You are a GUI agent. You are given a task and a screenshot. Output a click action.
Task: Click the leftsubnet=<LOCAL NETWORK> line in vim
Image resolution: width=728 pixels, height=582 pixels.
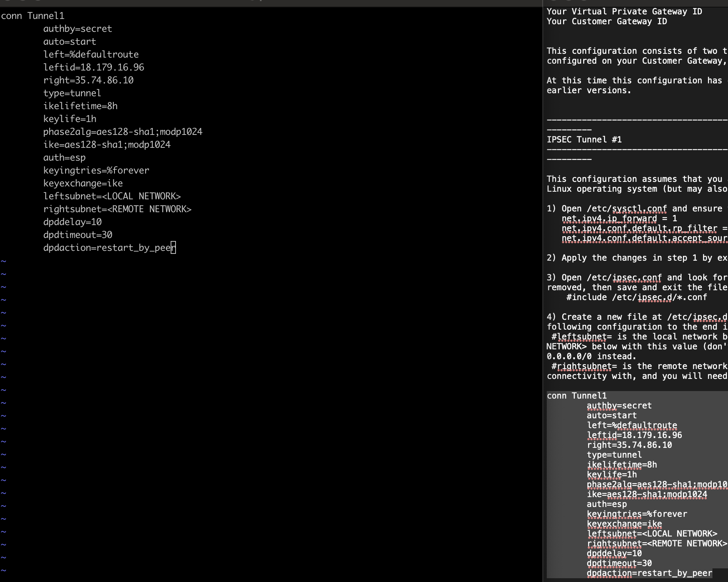pos(112,196)
